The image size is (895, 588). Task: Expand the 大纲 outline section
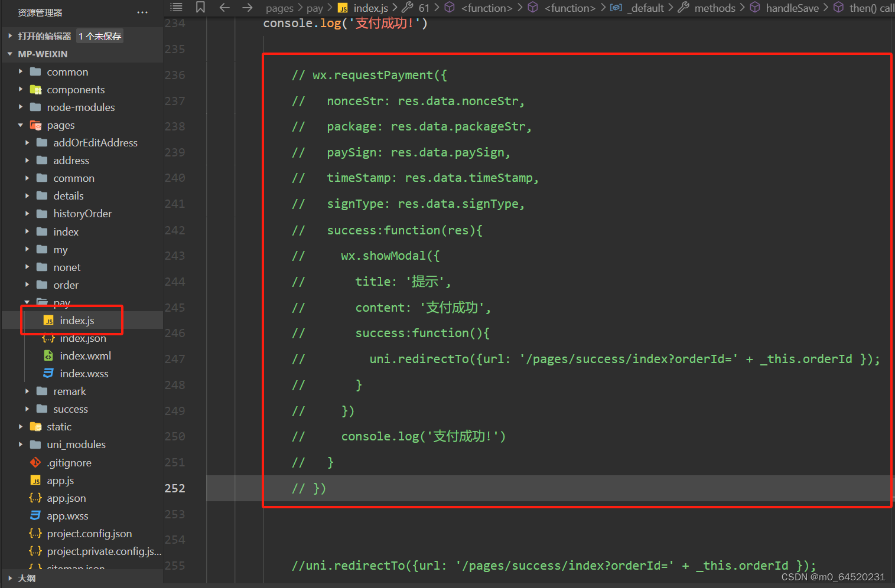pos(10,579)
